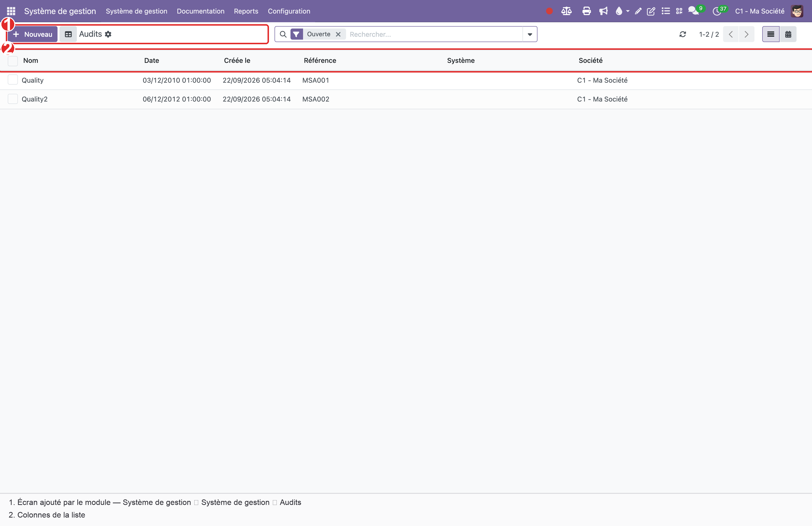Screen dimensions: 812x526
Task: Click the printer icon in top bar
Action: pyautogui.click(x=587, y=11)
